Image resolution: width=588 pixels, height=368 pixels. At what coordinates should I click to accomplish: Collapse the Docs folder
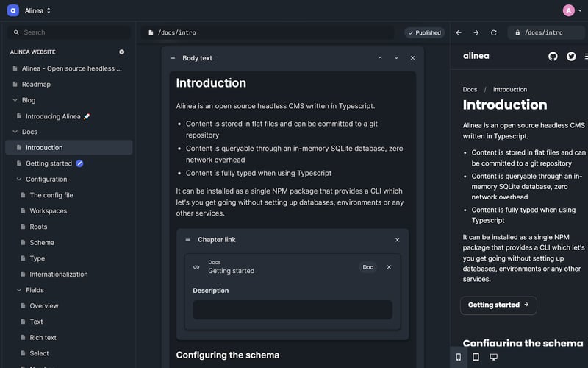(15, 132)
